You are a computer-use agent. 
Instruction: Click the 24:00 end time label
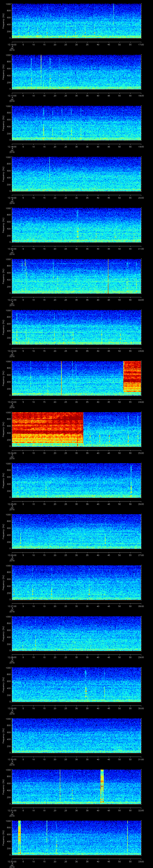coord(141,402)
